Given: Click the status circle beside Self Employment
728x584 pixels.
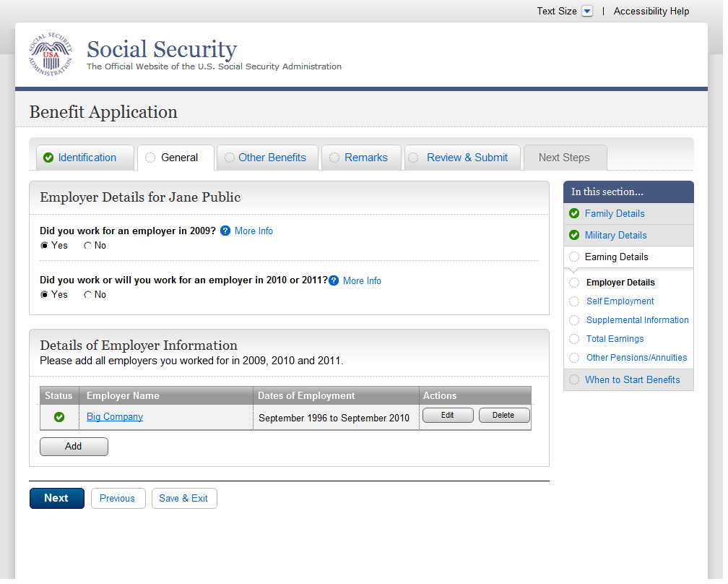Looking at the screenshot, I should (574, 301).
